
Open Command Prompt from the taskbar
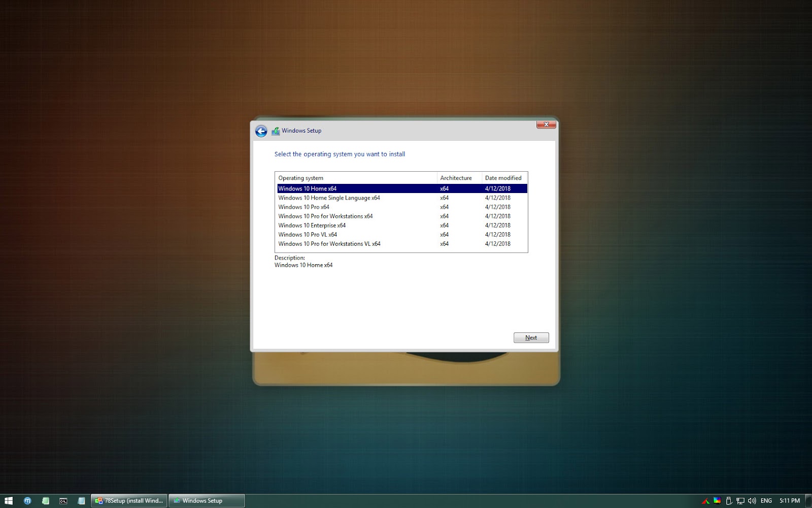pos(63,500)
